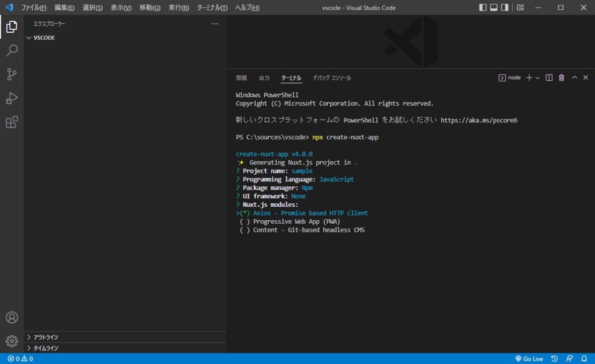Kill the terminal with trash icon

pyautogui.click(x=562, y=78)
